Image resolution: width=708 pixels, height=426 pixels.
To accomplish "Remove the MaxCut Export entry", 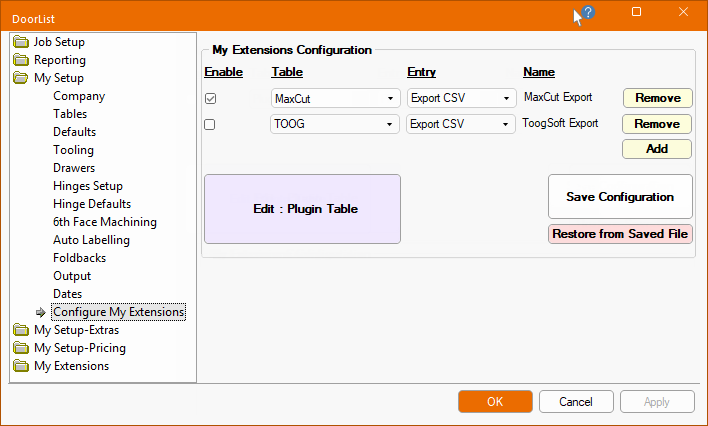I will click(657, 98).
